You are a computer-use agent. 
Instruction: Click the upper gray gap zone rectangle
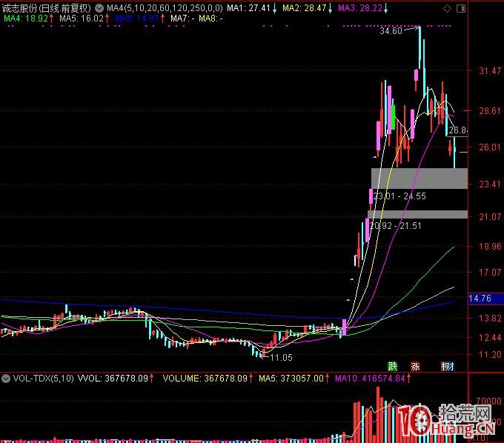(420, 179)
